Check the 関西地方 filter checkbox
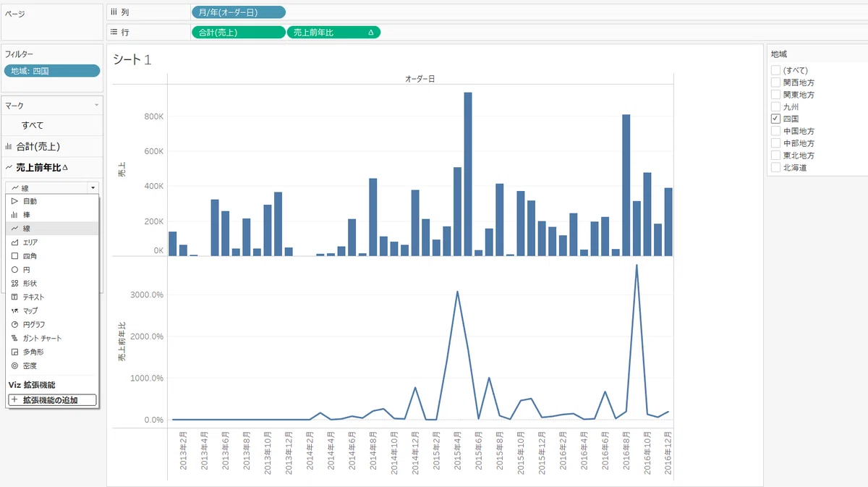 tap(776, 82)
